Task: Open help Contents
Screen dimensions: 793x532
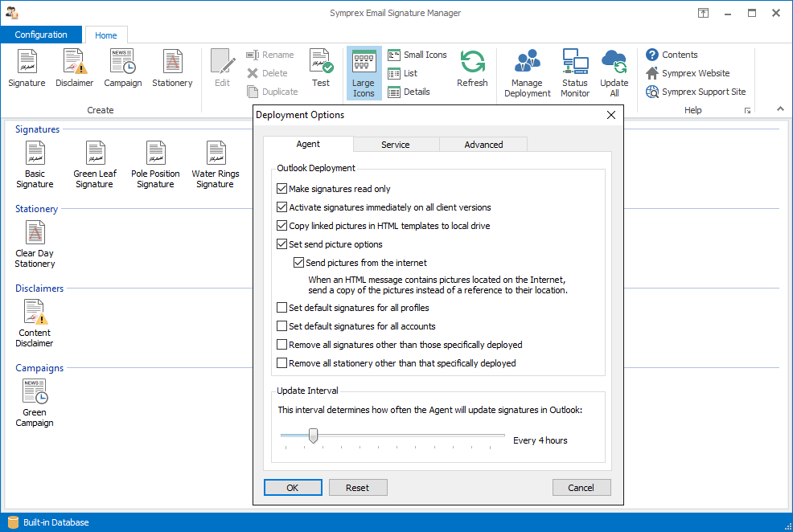Action: [x=672, y=55]
